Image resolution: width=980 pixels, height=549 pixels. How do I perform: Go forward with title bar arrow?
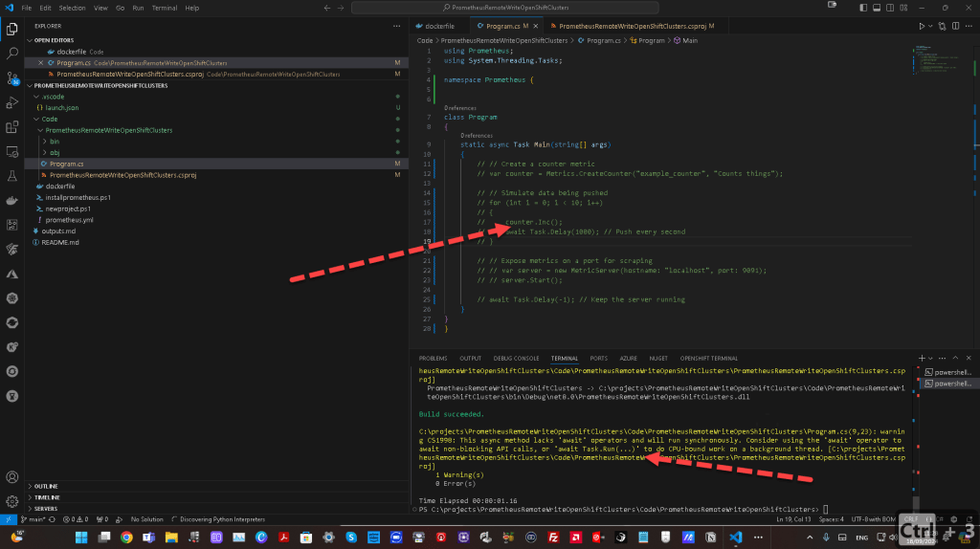(x=341, y=8)
